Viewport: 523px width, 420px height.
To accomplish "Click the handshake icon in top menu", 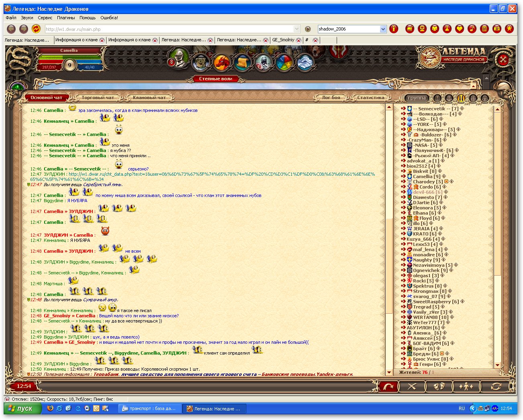I will click(x=305, y=62).
